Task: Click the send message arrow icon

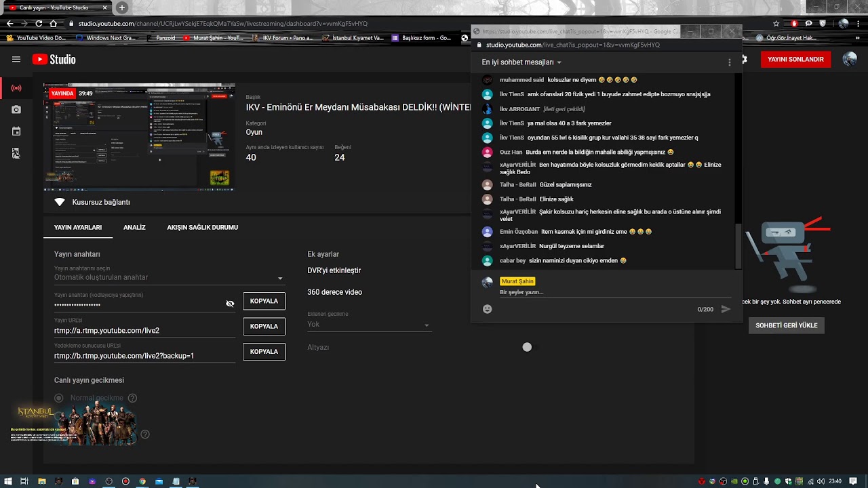Action: coord(726,309)
